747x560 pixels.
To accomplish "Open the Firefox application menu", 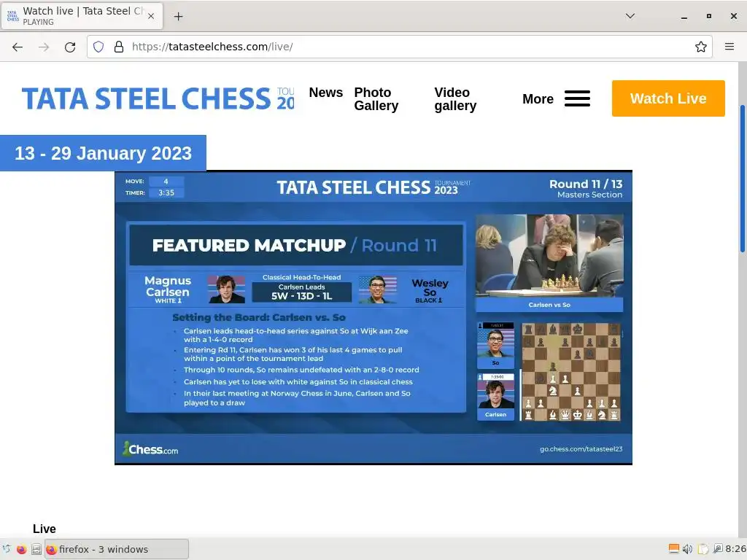I will point(729,47).
